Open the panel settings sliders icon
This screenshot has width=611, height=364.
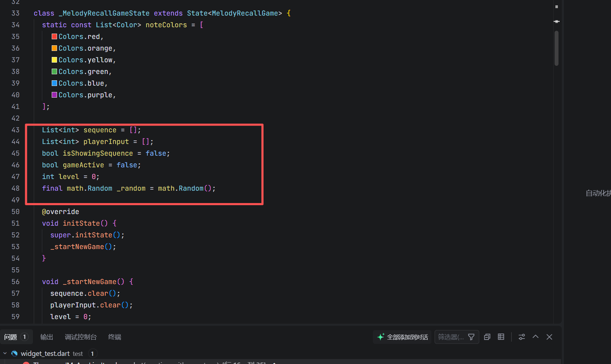522,337
